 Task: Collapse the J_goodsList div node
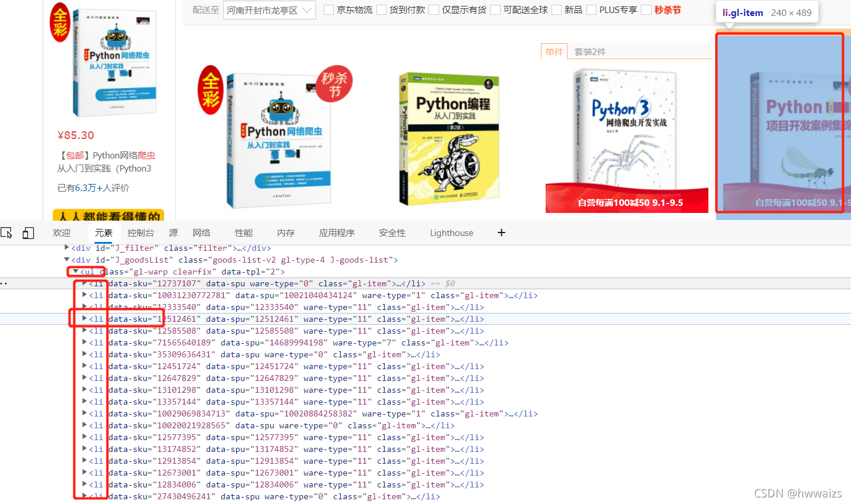(x=67, y=260)
